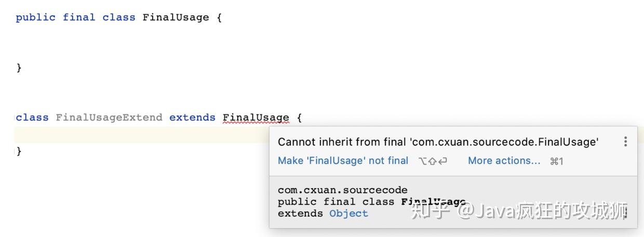
Task: Follow the Object class link in tooltip
Action: (x=348, y=213)
